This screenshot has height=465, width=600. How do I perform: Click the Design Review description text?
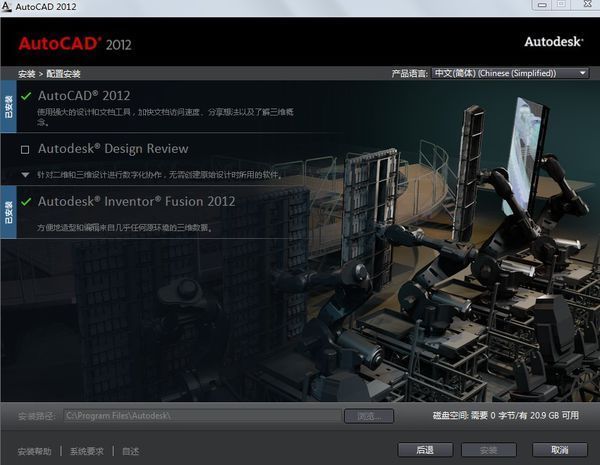coord(160,175)
